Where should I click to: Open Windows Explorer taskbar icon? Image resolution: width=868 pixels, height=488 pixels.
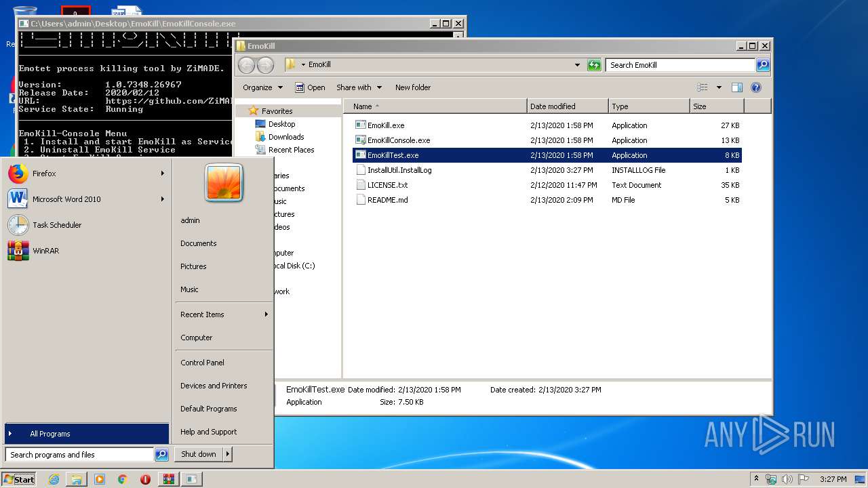(x=77, y=479)
